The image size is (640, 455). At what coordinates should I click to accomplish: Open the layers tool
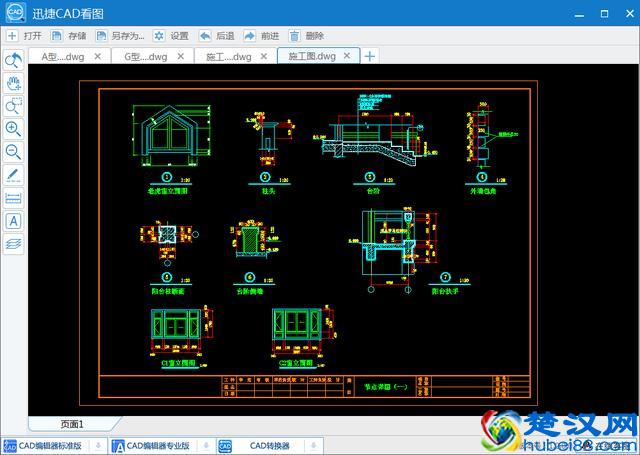(x=14, y=243)
